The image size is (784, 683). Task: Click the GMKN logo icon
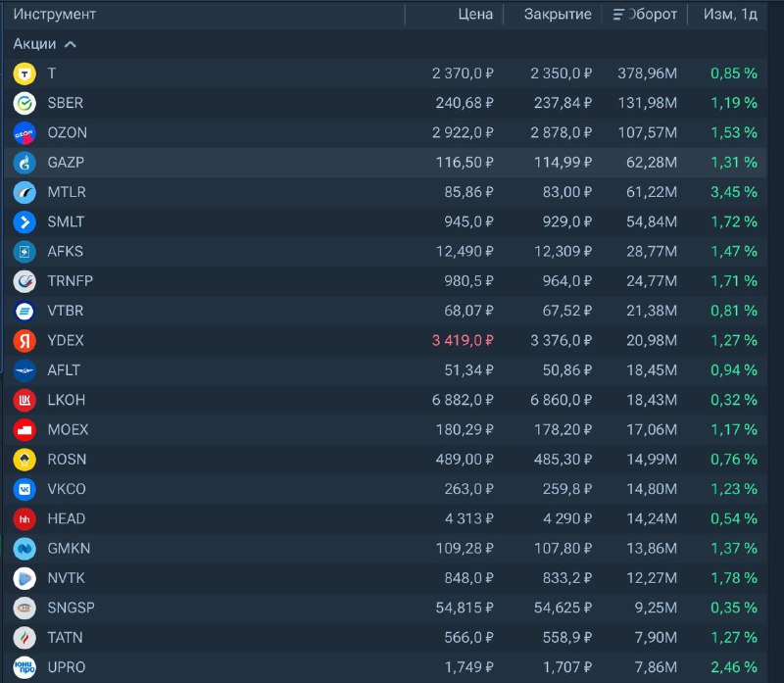24,549
